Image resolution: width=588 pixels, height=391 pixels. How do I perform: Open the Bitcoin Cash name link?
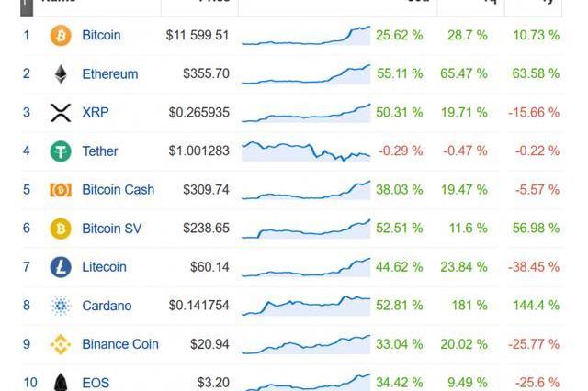click(119, 189)
